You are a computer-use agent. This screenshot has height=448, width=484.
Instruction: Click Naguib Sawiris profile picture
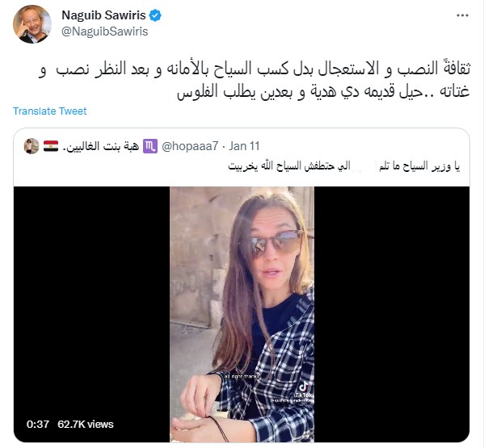pos(32,24)
